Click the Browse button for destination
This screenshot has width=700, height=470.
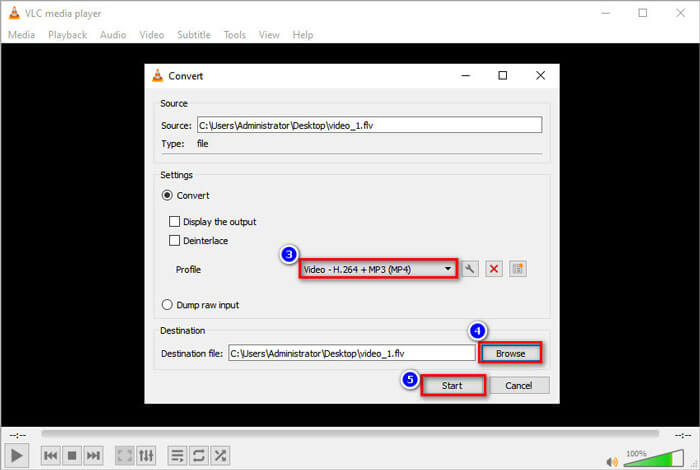click(x=510, y=354)
